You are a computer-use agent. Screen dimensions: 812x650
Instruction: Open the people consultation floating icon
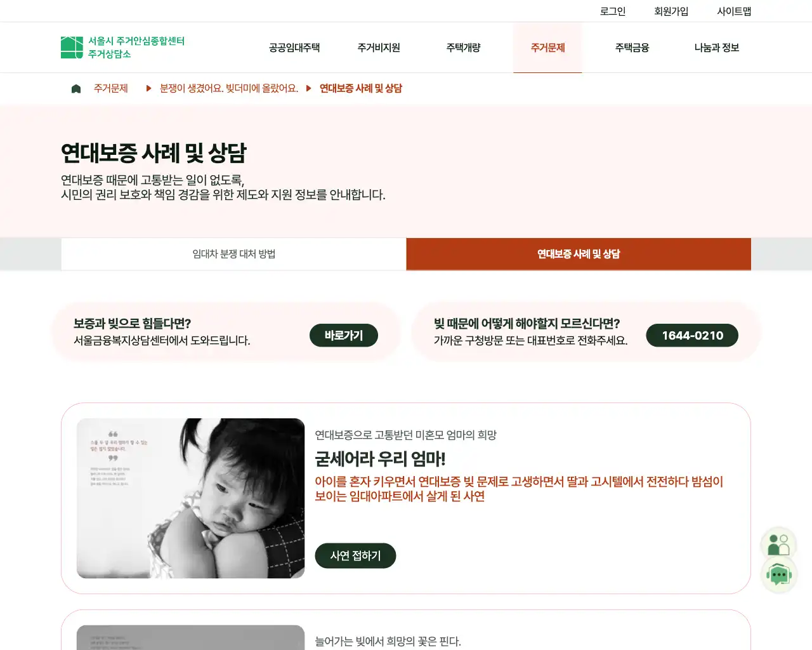point(779,545)
